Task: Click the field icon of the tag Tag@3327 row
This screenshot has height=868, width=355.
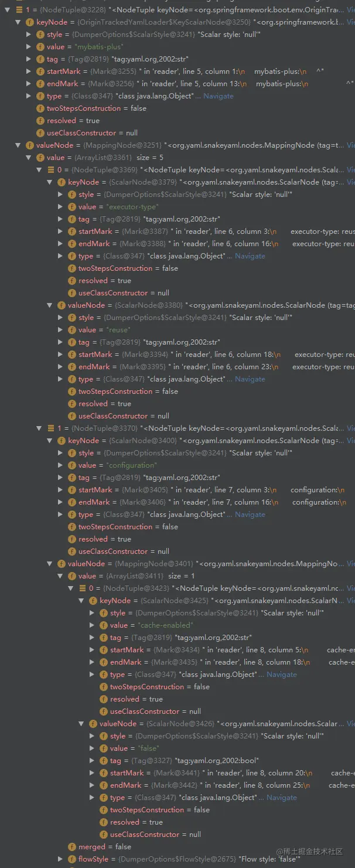Action: [104, 761]
